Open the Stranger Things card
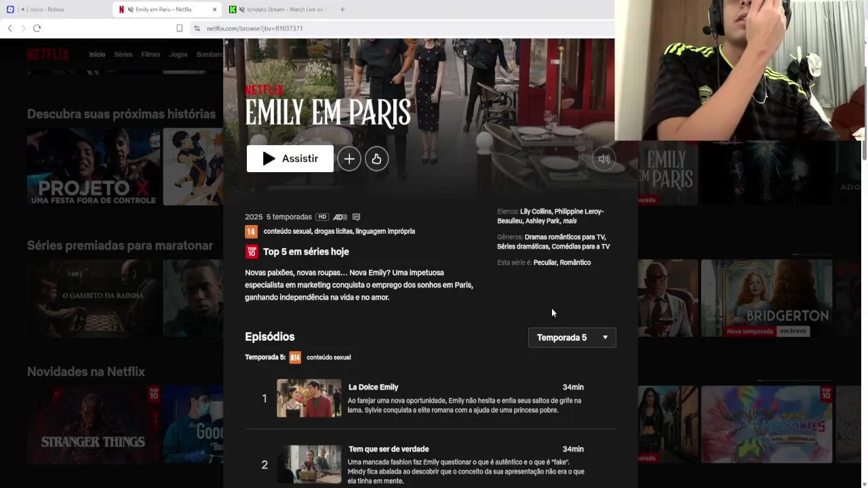 tap(94, 425)
